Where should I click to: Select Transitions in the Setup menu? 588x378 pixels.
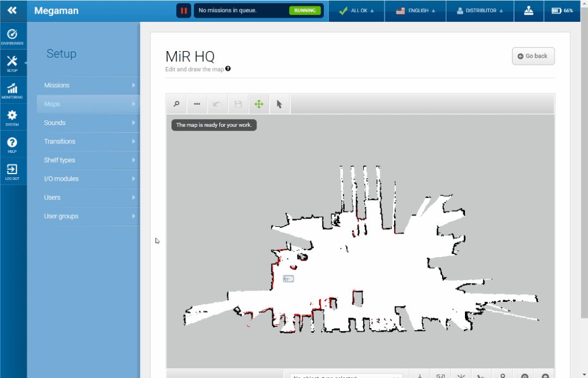[88, 141]
